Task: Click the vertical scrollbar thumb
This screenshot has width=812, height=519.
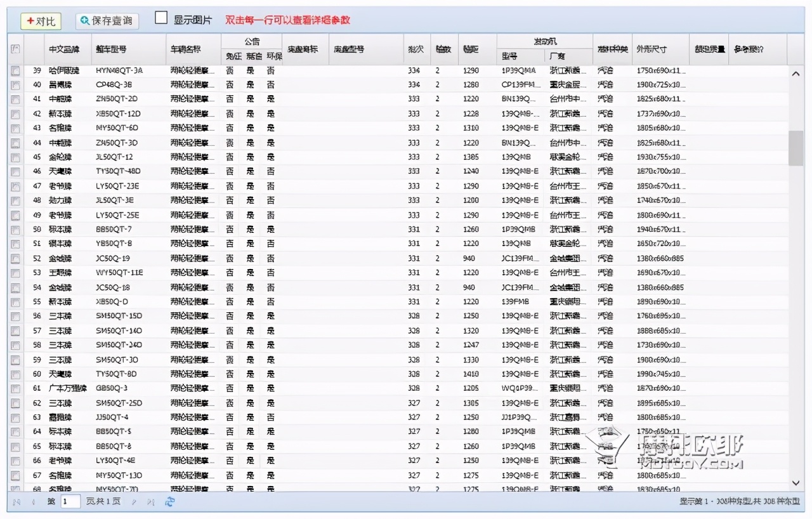Action: tap(796, 148)
